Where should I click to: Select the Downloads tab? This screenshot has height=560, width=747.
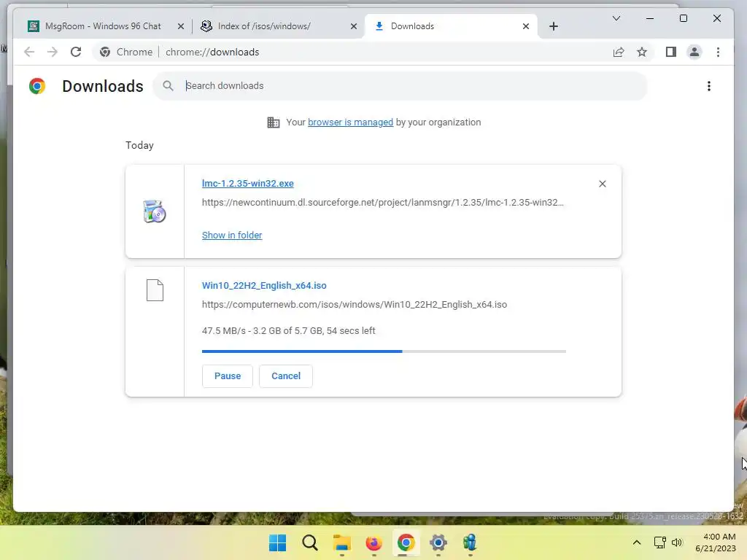point(450,26)
